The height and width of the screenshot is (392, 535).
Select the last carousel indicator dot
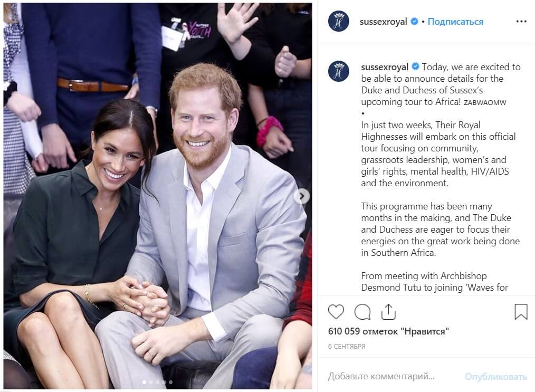pyautogui.click(x=170, y=382)
